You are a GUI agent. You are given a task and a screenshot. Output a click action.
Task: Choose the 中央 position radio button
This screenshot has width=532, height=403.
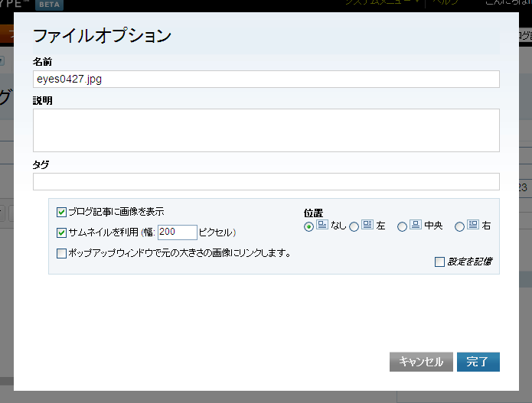pos(403,226)
